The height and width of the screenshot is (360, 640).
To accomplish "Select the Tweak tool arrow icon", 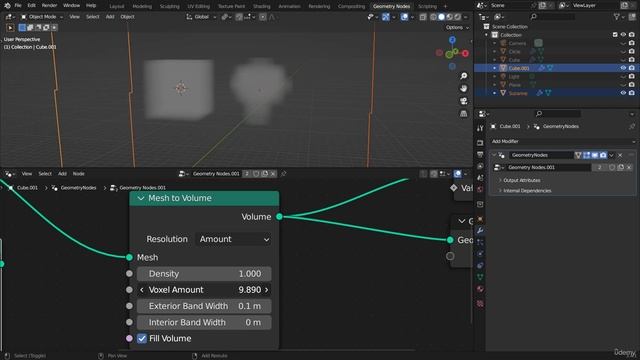I will pos(10,27).
